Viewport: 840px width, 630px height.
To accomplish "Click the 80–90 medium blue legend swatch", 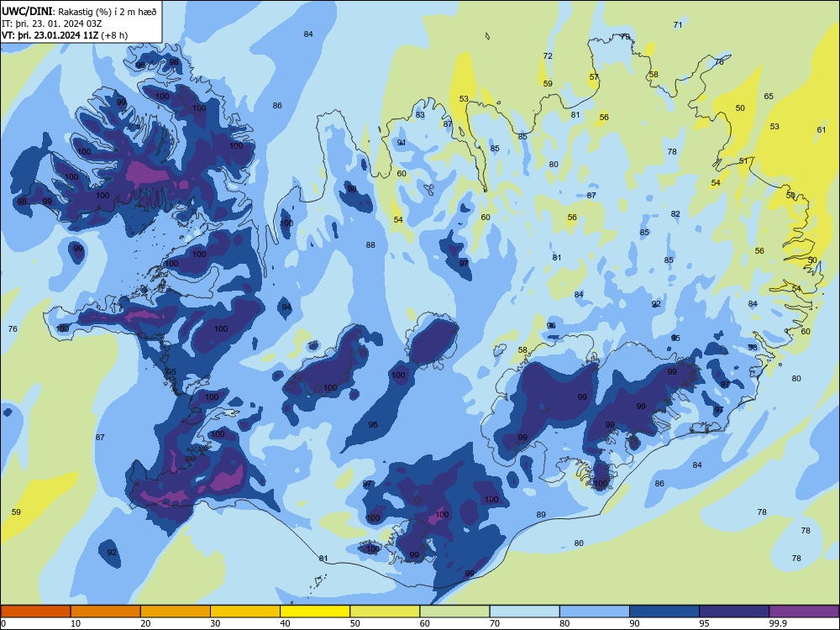I will [595, 612].
